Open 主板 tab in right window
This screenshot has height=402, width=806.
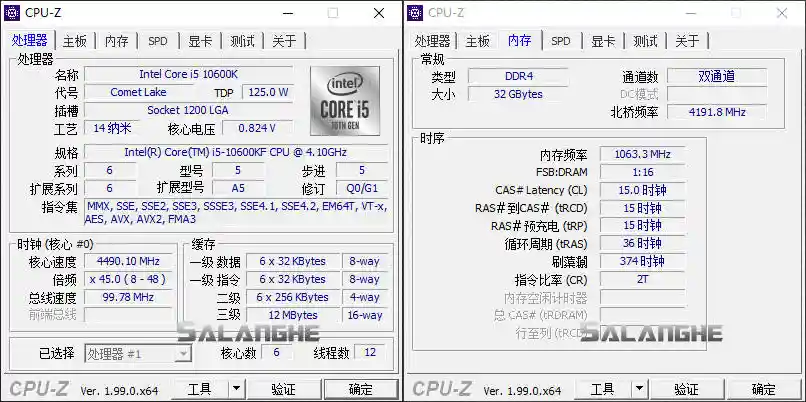click(x=478, y=41)
